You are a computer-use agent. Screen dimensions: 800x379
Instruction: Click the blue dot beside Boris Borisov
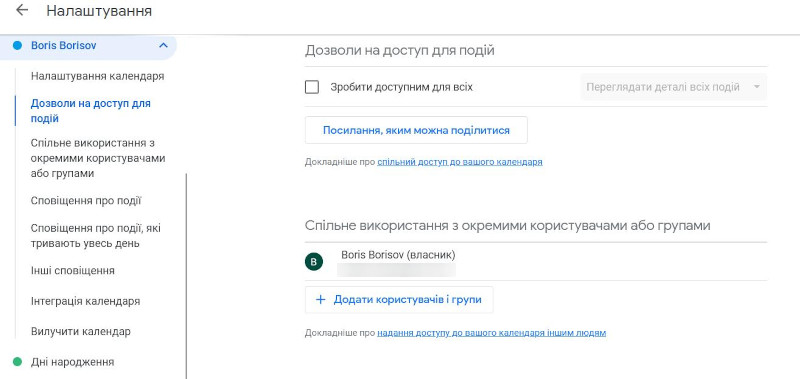click(17, 45)
